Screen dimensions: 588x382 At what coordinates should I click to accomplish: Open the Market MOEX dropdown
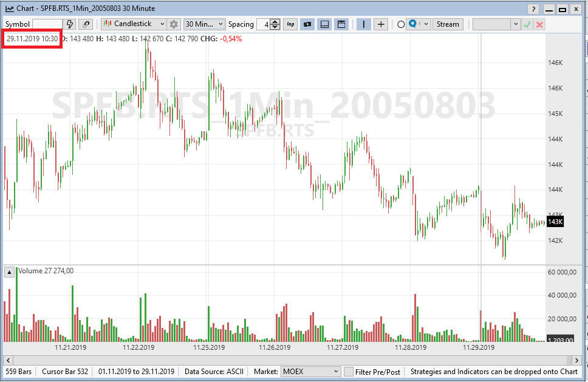tap(336, 372)
